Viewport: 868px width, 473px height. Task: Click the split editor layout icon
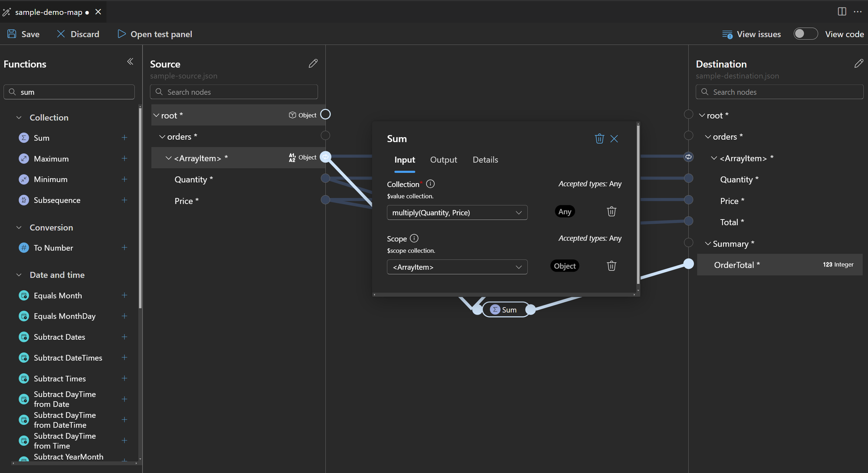[842, 12]
